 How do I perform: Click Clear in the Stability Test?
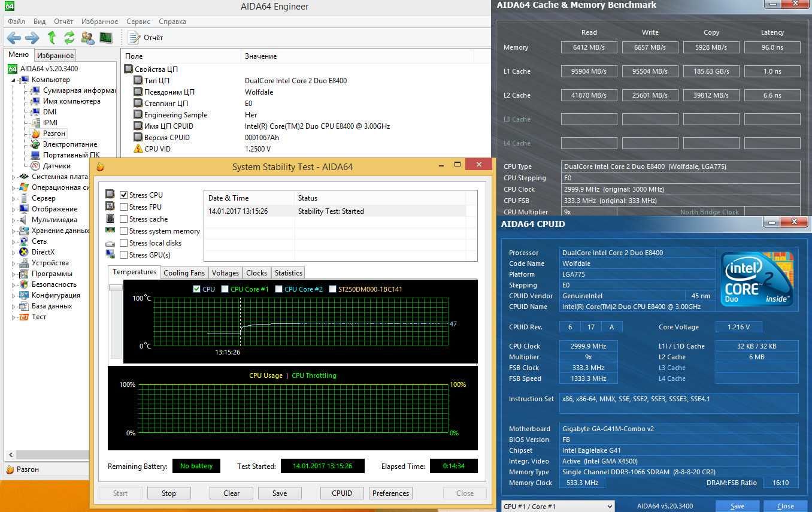(232, 493)
